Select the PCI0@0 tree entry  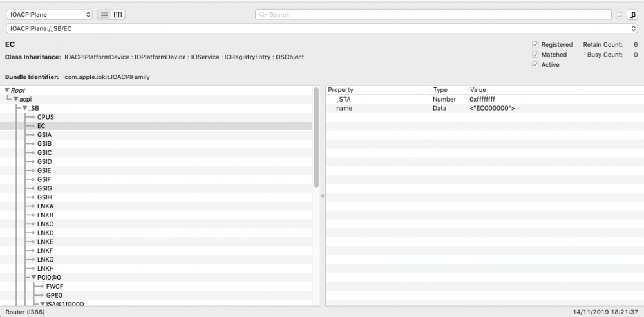49,278
